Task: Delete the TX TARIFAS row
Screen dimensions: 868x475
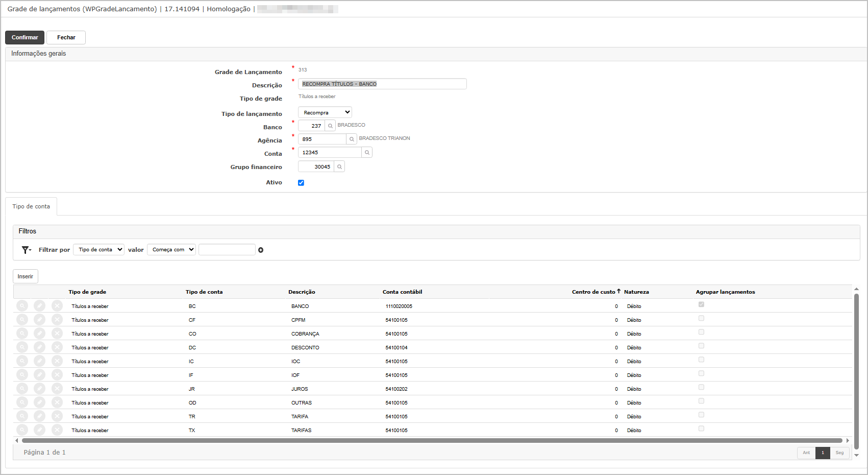Action: [x=57, y=430]
